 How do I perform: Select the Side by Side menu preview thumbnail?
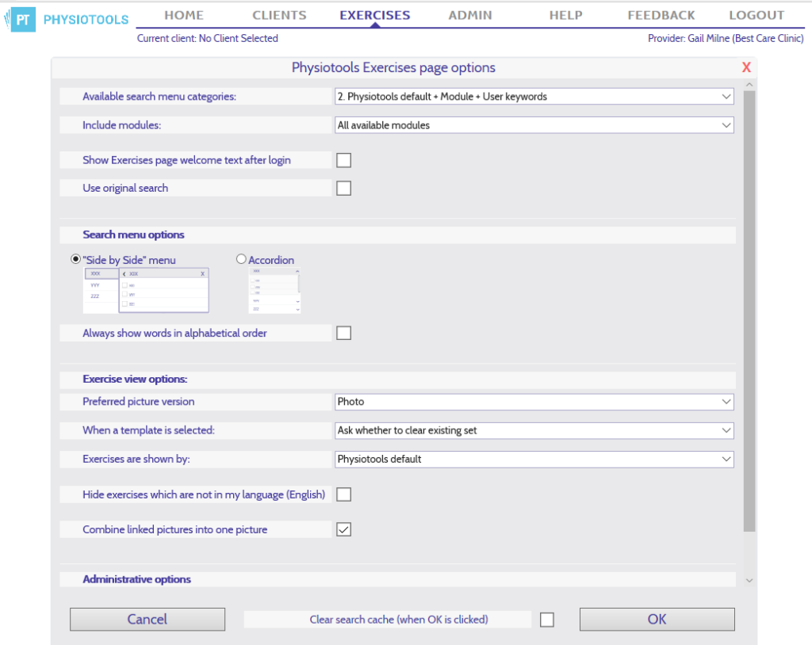146,290
